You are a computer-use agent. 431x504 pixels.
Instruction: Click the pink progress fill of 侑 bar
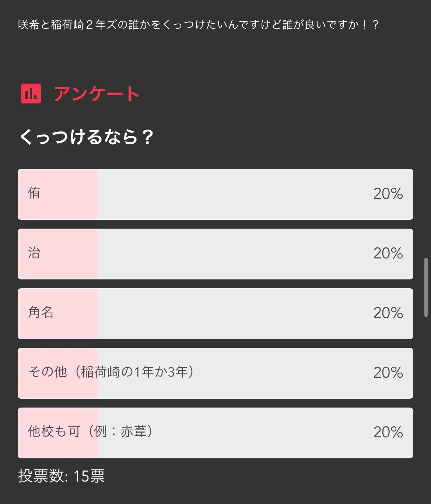(58, 194)
